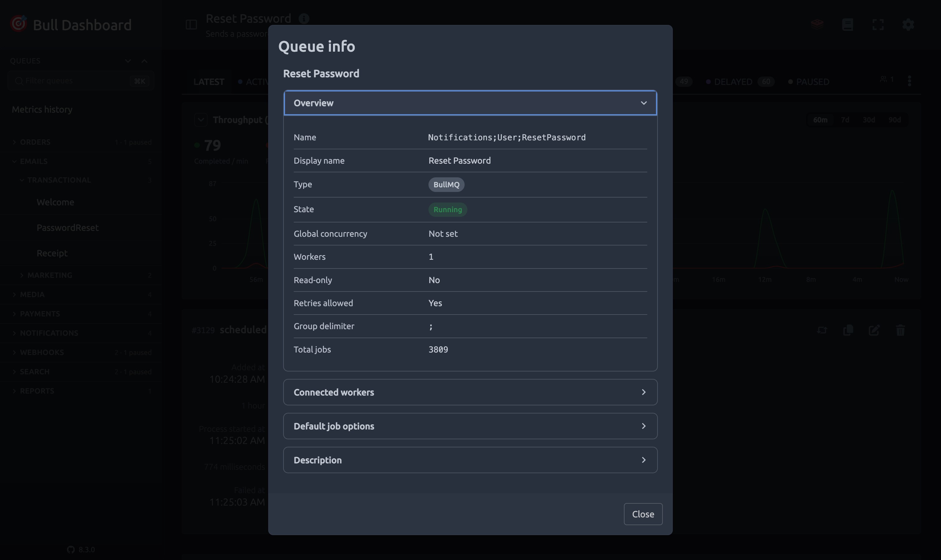
Task: Click the BullMQ type badge
Action: click(x=446, y=184)
